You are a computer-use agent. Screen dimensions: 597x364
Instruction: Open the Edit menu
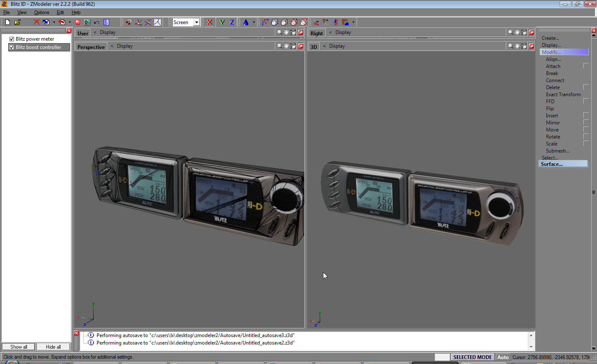click(60, 12)
